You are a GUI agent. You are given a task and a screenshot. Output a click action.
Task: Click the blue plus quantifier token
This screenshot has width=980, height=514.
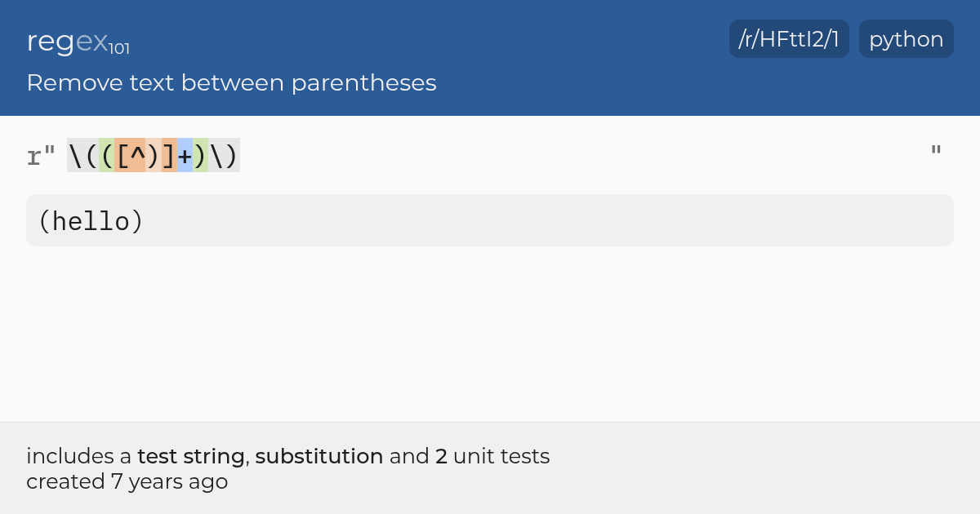(x=185, y=155)
